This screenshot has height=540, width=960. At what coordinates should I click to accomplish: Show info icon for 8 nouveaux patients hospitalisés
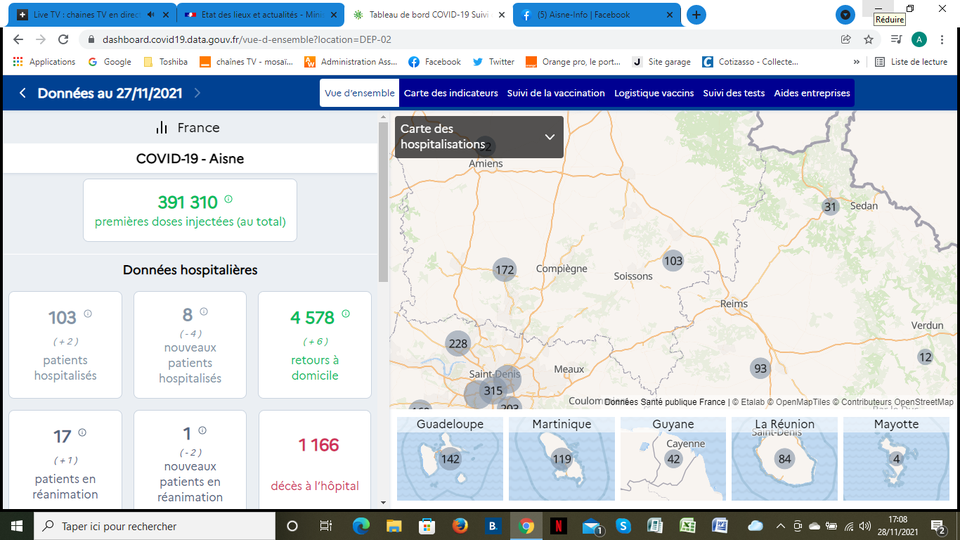point(204,312)
